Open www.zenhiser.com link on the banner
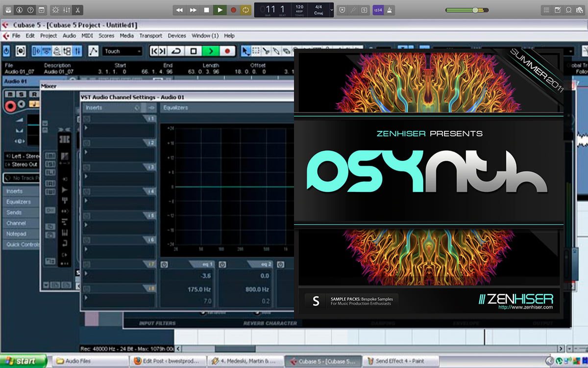 (525, 308)
